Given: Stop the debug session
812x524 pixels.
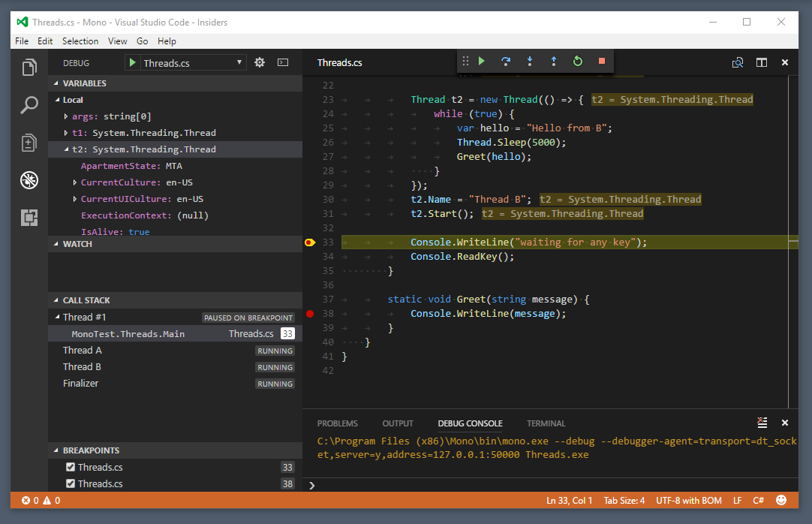Looking at the screenshot, I should click(x=602, y=61).
